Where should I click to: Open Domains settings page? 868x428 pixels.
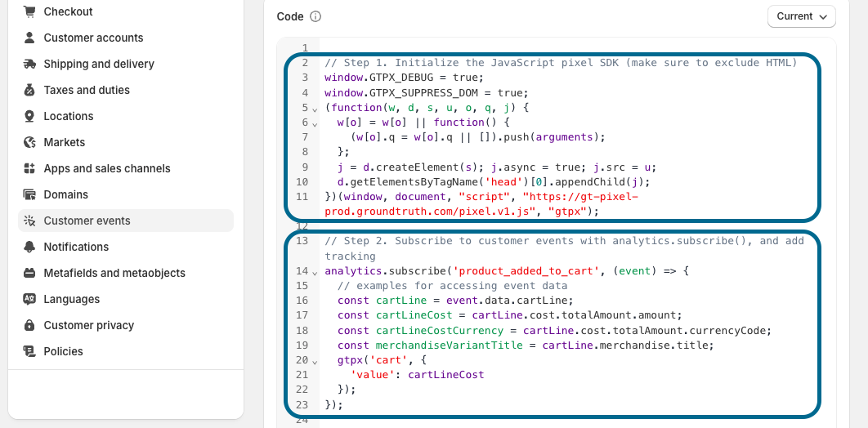[x=65, y=194]
